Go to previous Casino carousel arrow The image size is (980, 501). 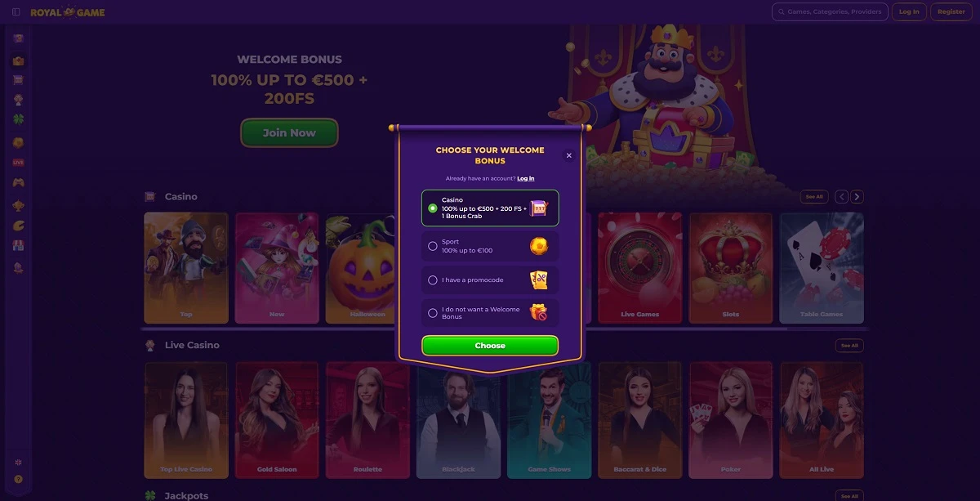[x=841, y=197]
